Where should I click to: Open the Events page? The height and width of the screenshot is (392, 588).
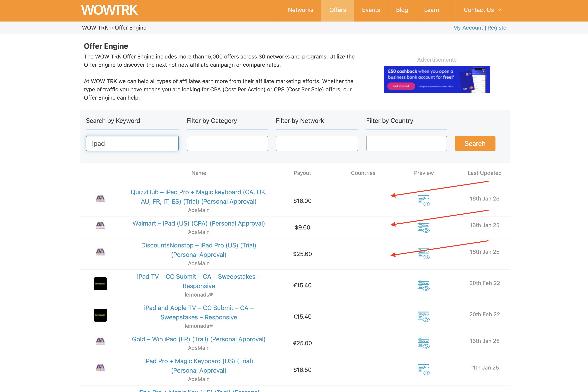pyautogui.click(x=371, y=10)
